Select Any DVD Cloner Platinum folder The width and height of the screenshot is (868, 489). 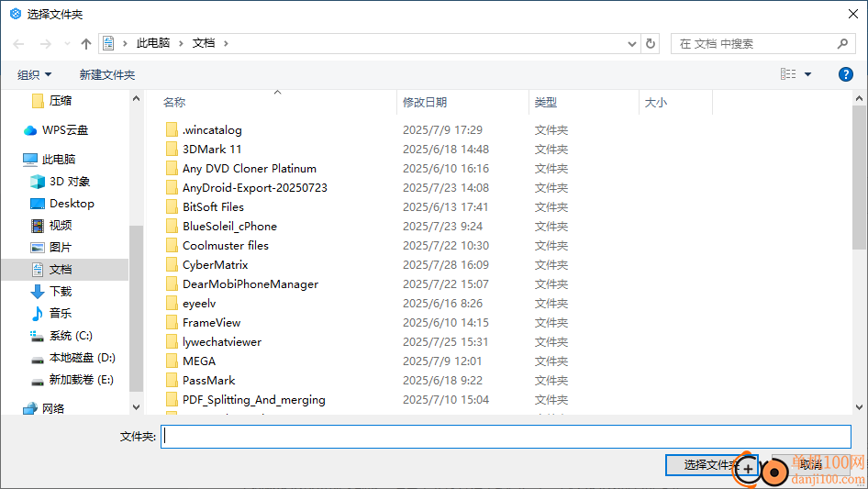[x=249, y=169]
